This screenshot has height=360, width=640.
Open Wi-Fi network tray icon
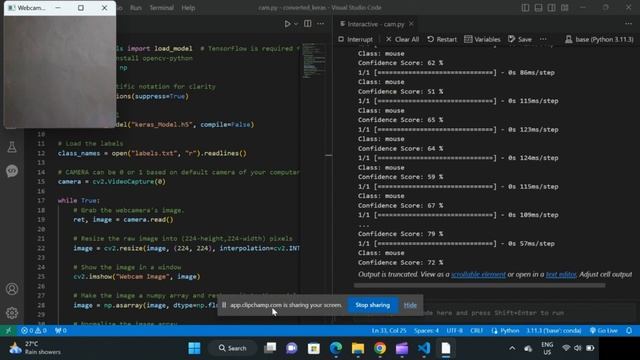pyautogui.click(x=566, y=348)
